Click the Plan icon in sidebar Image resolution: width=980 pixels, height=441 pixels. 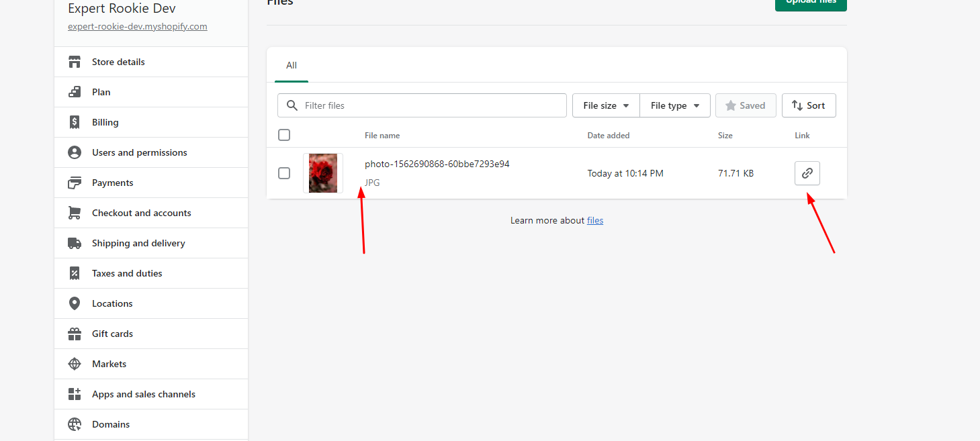75,92
